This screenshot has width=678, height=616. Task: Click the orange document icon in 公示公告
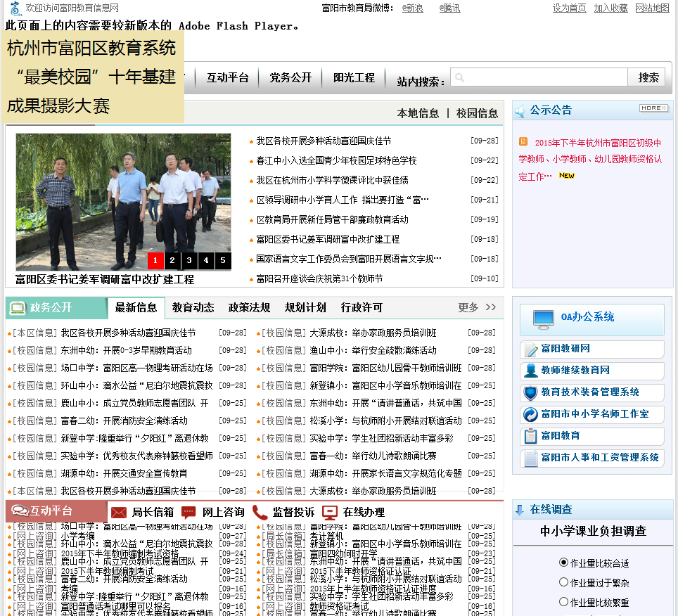pos(523,141)
